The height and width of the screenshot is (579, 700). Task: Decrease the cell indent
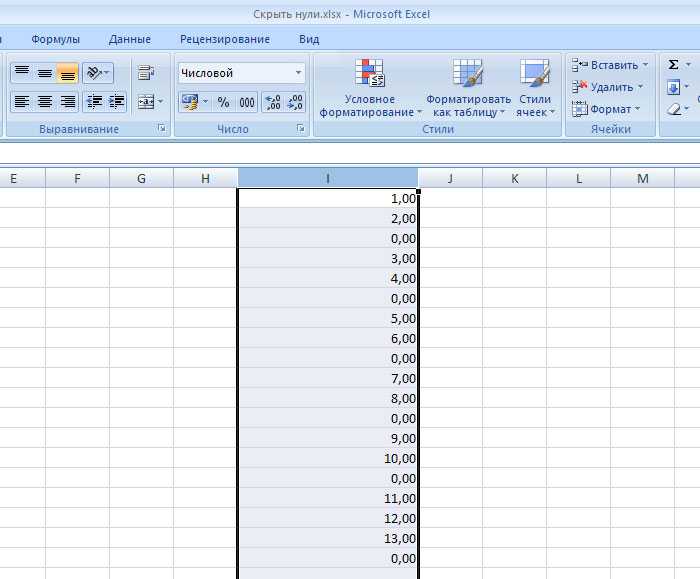point(94,102)
